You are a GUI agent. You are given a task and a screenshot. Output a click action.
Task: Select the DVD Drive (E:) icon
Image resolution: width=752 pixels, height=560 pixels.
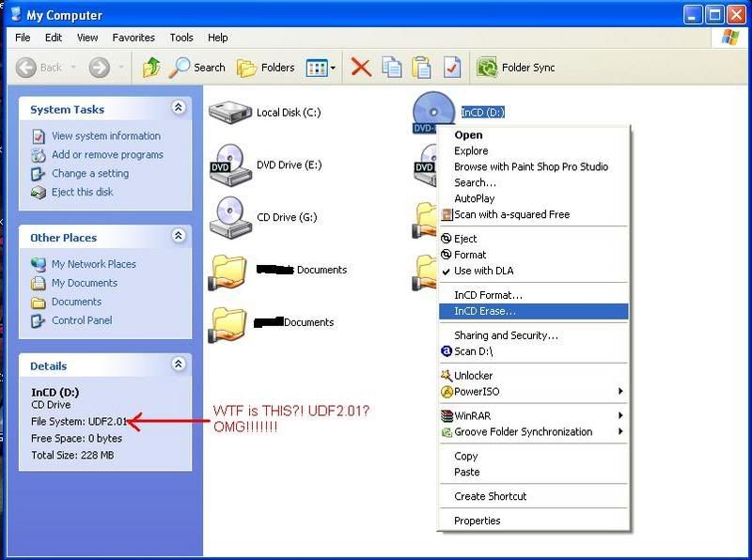pyautogui.click(x=230, y=165)
